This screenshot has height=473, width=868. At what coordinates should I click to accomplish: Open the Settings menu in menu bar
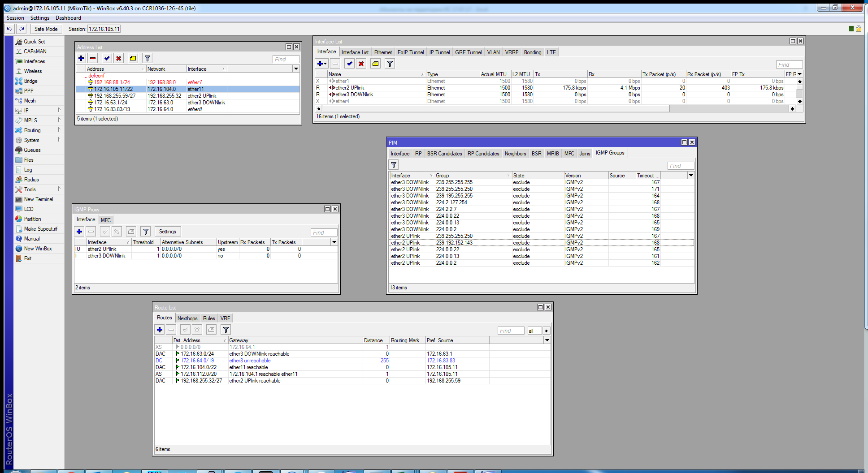[40, 18]
